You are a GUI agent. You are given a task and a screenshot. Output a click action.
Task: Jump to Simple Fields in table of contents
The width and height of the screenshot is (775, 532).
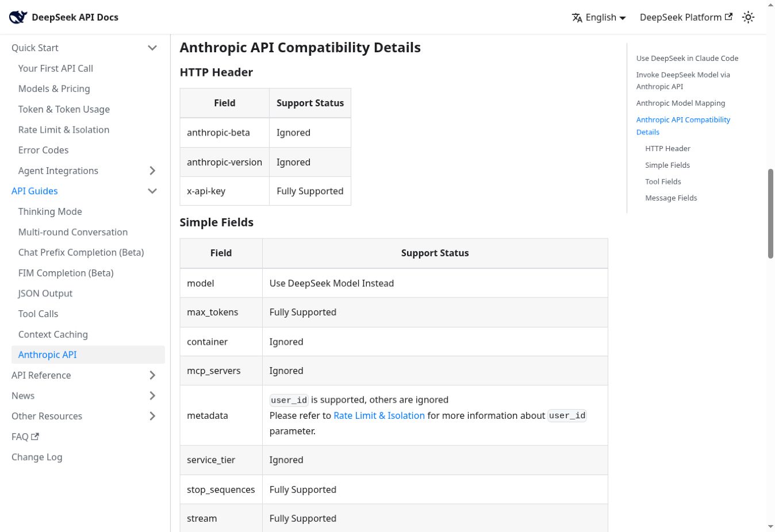click(x=667, y=165)
